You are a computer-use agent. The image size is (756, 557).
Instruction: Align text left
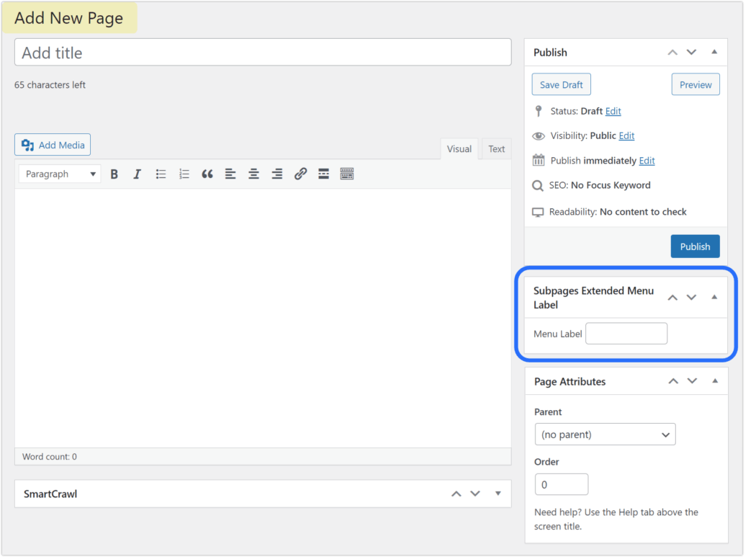(x=230, y=173)
